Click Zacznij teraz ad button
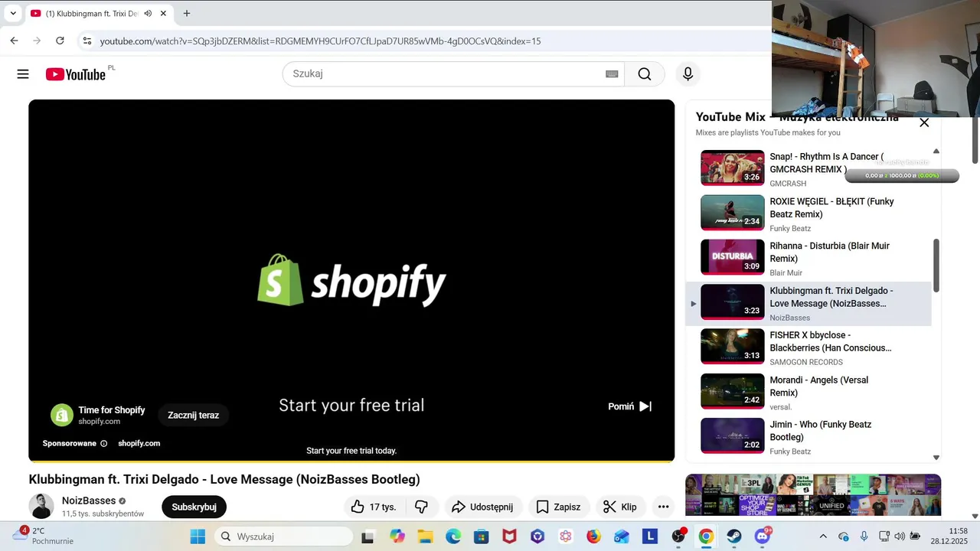Image resolution: width=980 pixels, height=551 pixels. (x=194, y=415)
